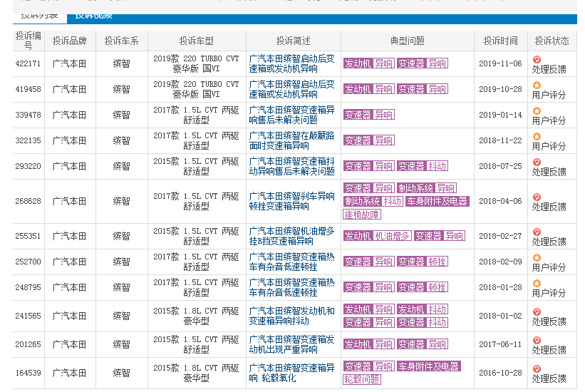585x392 pixels.
Task: Click 发动机 异响 tag in row 422171
Action: click(368, 63)
